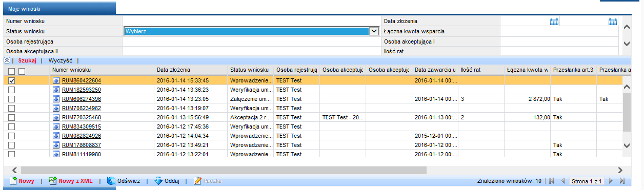
Task: Click the first Data złożenia calendar icon
Action: pos(554,21)
